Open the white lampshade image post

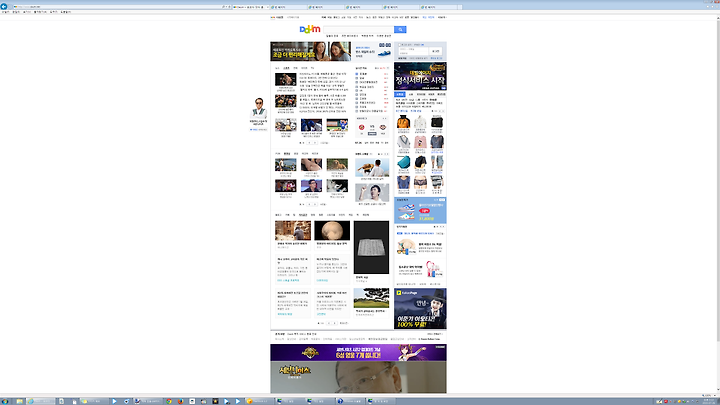371,248
